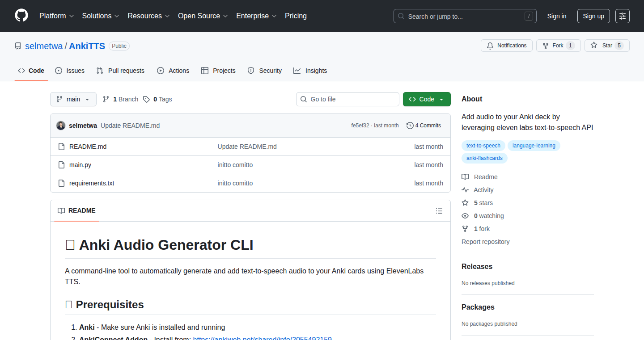The width and height of the screenshot is (644, 340).
Task: View the 0 Tags list
Action: 157,99
